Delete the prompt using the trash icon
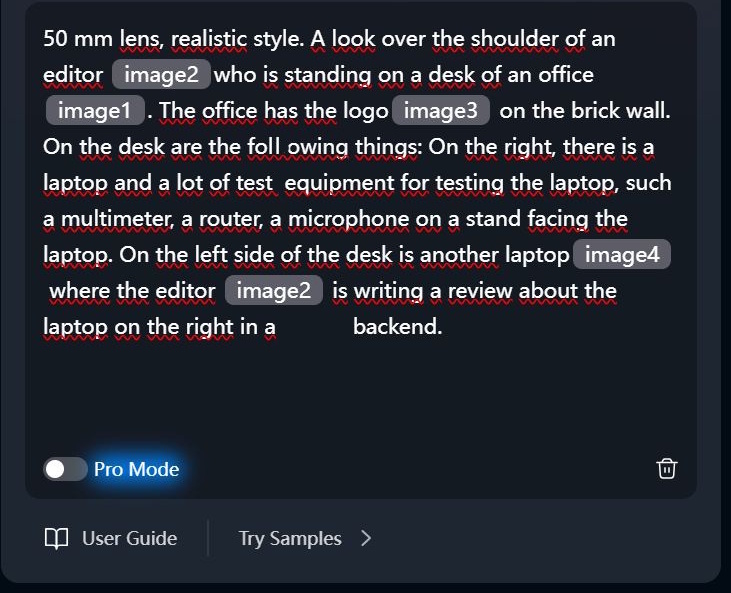The width and height of the screenshot is (731, 593). tap(667, 469)
